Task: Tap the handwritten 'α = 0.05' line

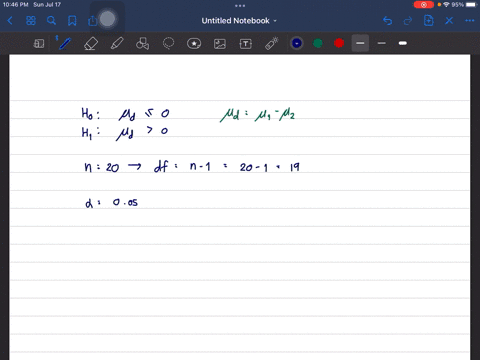Action: (111, 202)
